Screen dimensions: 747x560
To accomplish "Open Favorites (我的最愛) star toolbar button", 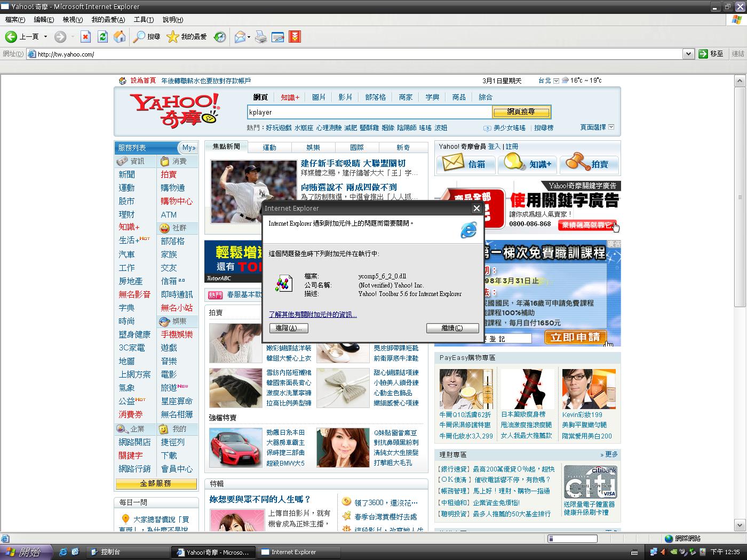I will click(x=187, y=37).
